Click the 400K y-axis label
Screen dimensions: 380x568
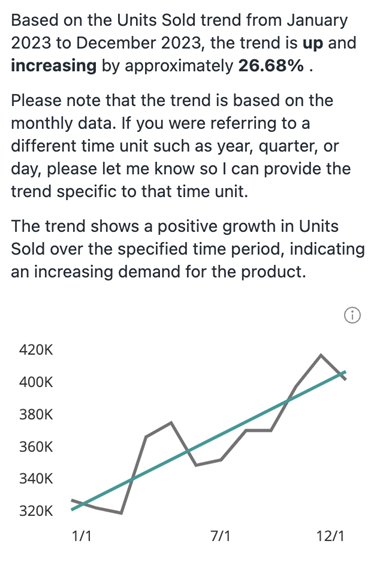[x=36, y=382]
